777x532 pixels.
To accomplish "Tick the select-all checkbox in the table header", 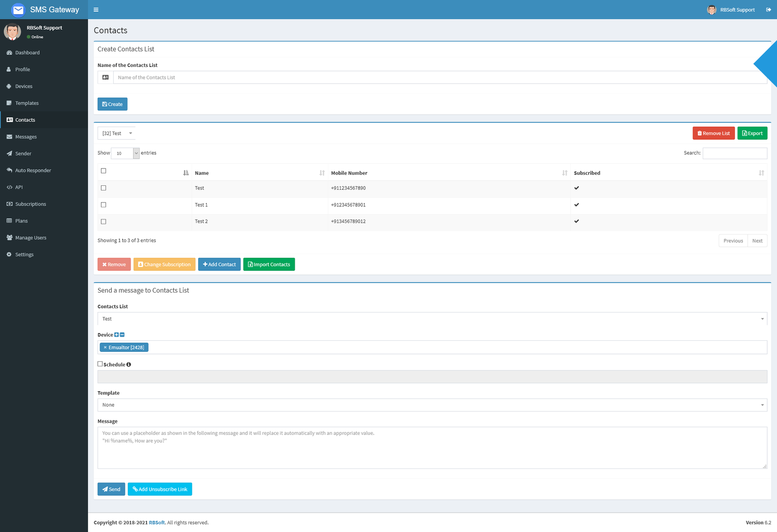I will [103, 171].
